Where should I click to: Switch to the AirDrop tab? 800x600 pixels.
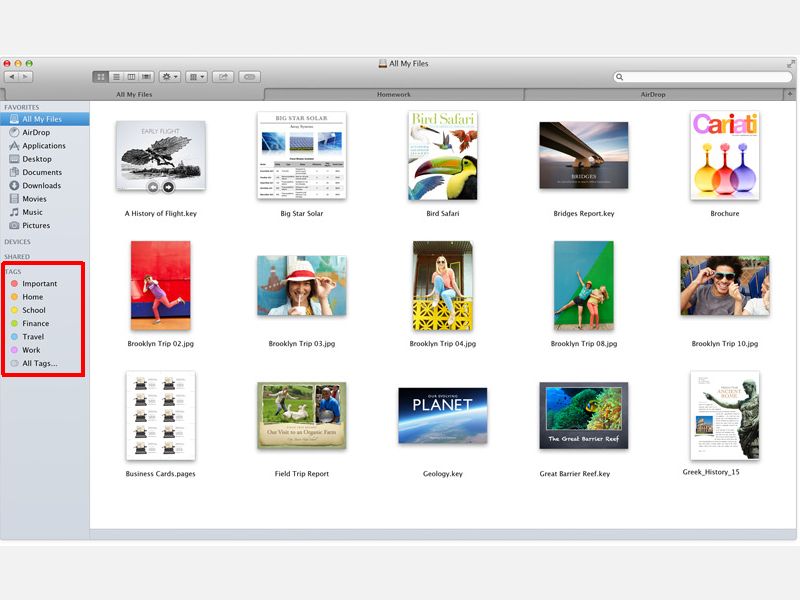tap(653, 94)
